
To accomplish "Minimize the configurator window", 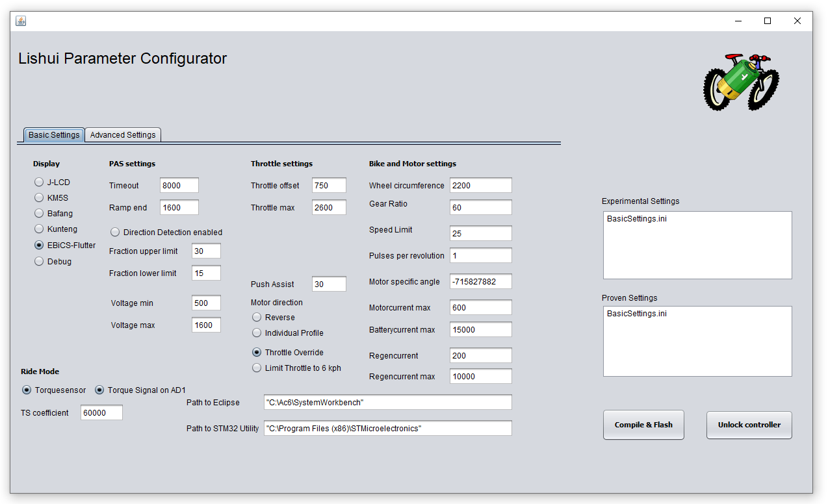I will pos(738,21).
